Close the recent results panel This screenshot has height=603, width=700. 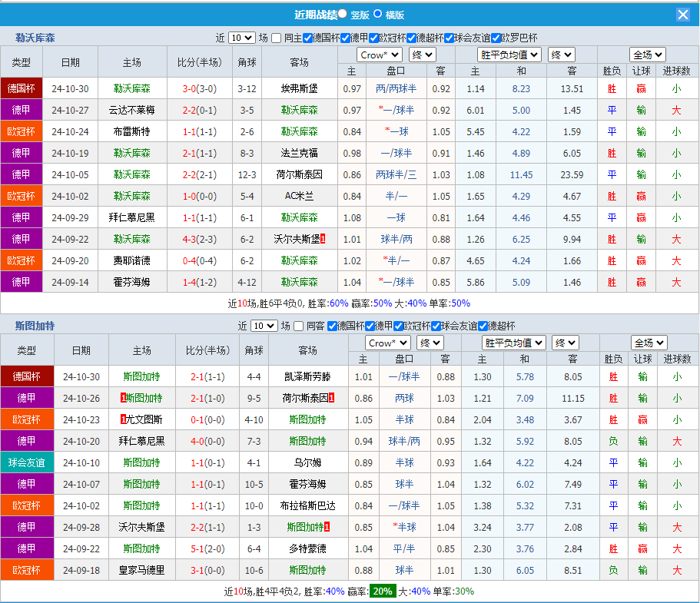[x=682, y=15]
